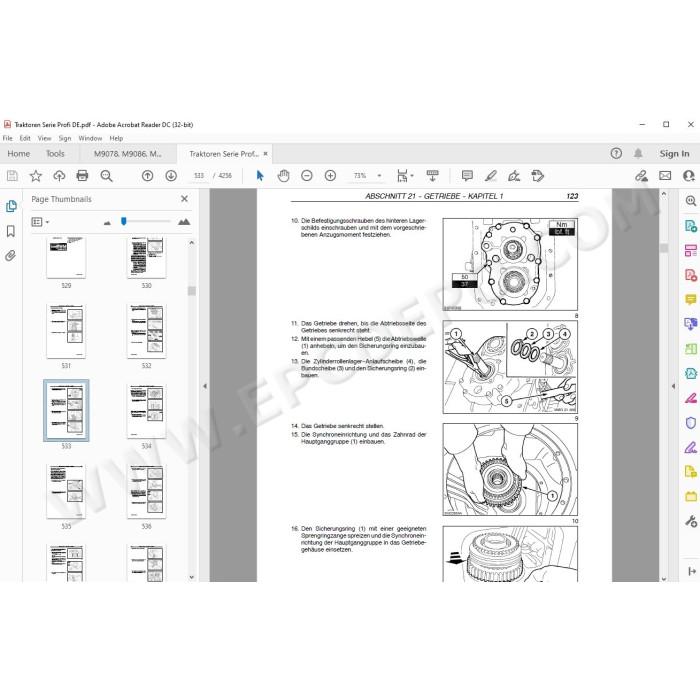Go to previous page arrow
This screenshot has height=700, width=700.
(x=147, y=176)
